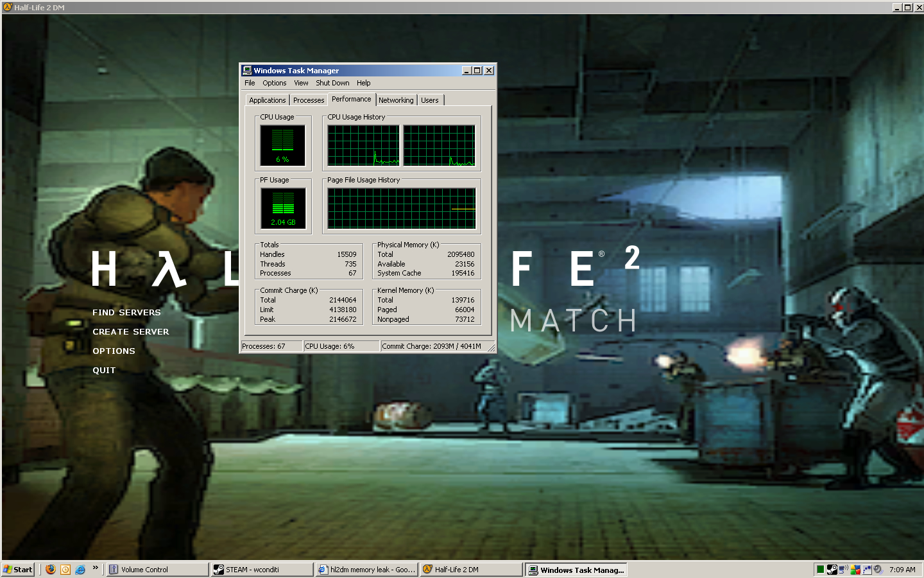Open Internet Explorer from the Quick Launch bar
The height and width of the screenshot is (578, 924).
click(80, 569)
